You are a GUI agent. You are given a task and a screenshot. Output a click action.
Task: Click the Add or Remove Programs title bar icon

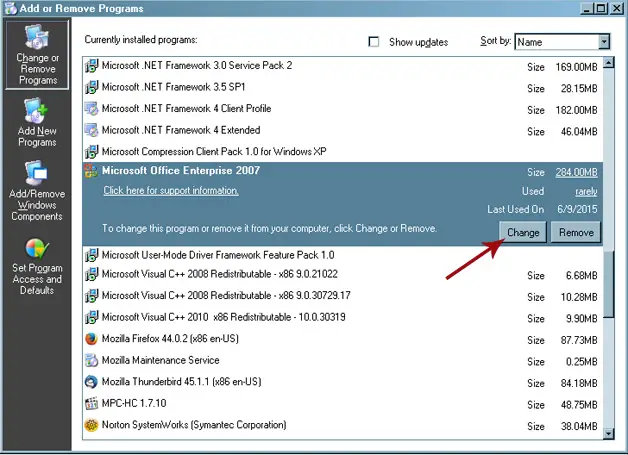tap(10, 8)
